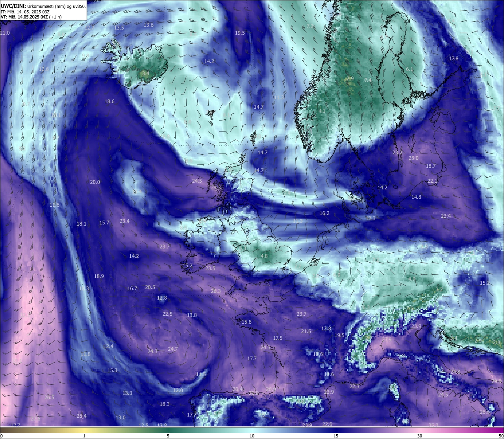Click the 11.8 value in the southwest Atlantic
The image size is (504, 439).
click(x=85, y=354)
